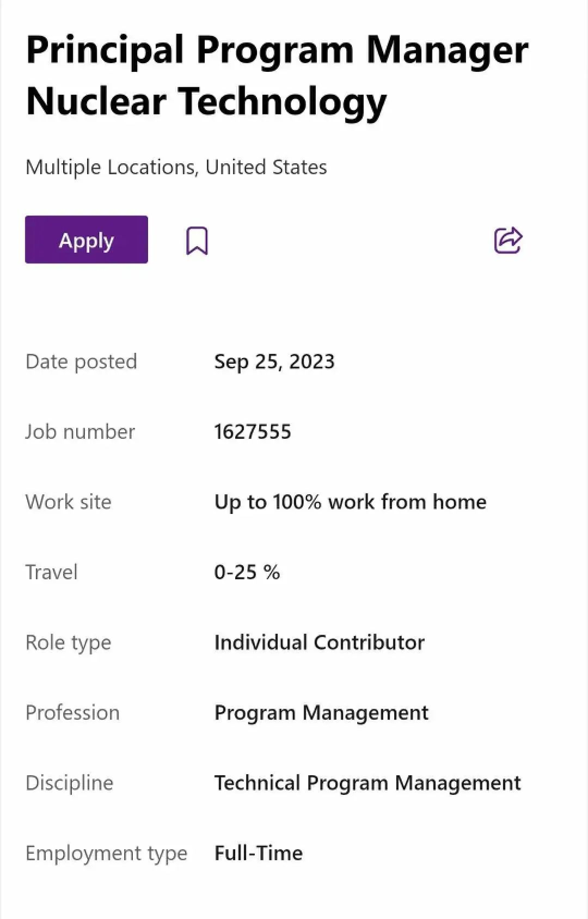The image size is (588, 919).
Task: Save job with the bookmark icon
Action: pyautogui.click(x=197, y=241)
